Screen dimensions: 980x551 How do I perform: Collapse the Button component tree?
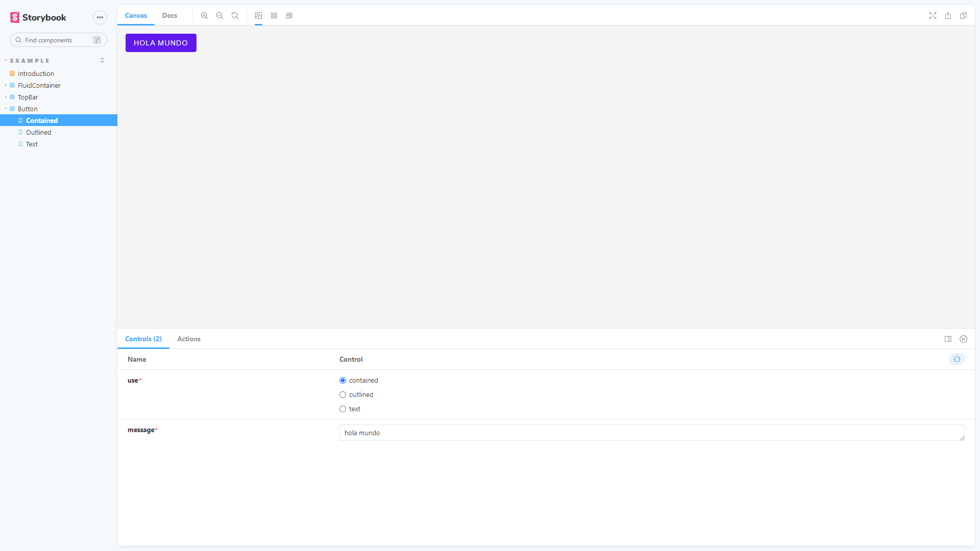click(x=27, y=109)
